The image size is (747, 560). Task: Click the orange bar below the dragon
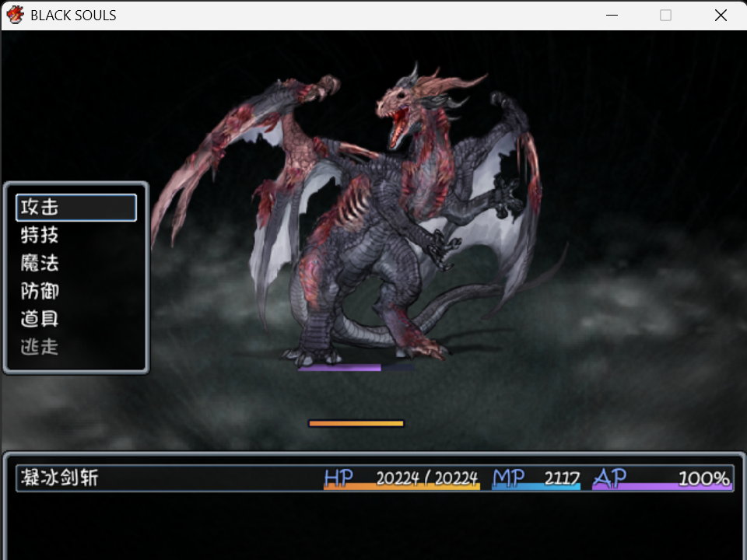click(x=356, y=423)
